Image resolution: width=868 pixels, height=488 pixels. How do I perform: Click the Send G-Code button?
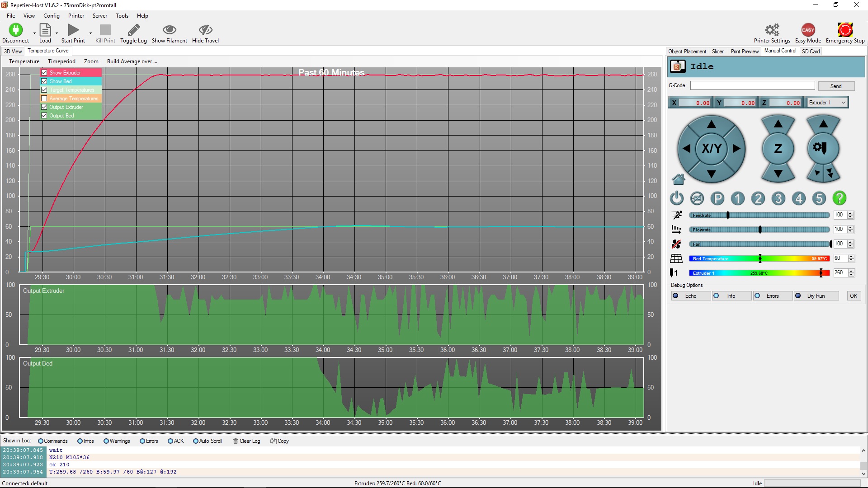click(836, 86)
